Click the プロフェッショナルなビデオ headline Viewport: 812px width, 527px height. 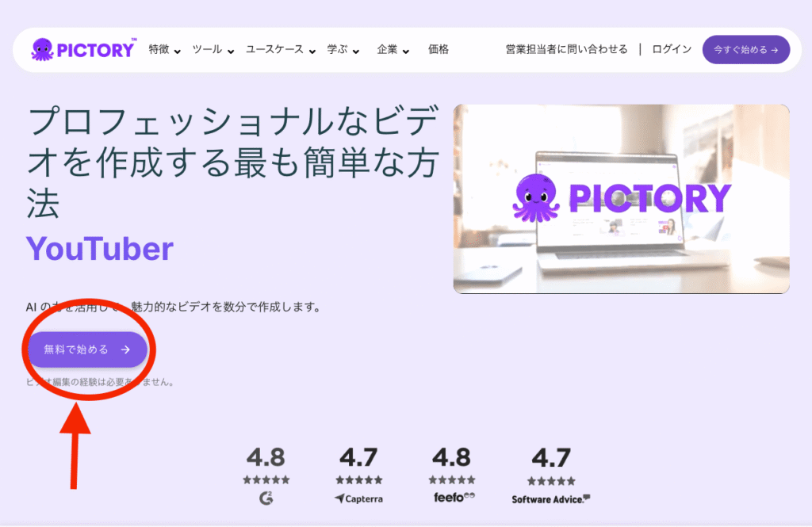(x=233, y=162)
